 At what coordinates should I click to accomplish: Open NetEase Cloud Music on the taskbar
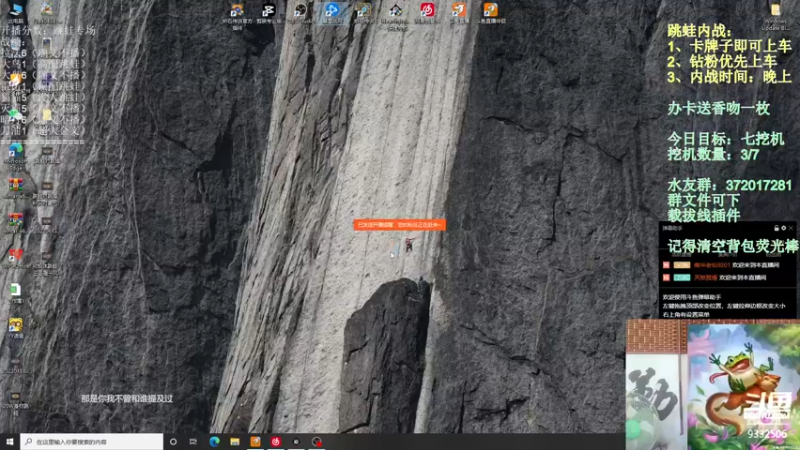(276, 441)
